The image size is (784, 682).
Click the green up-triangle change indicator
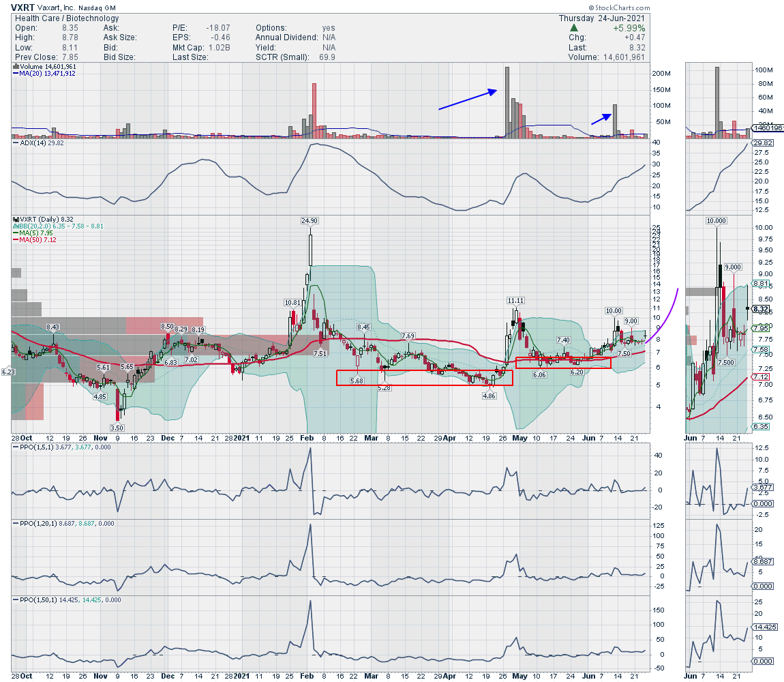click(575, 28)
